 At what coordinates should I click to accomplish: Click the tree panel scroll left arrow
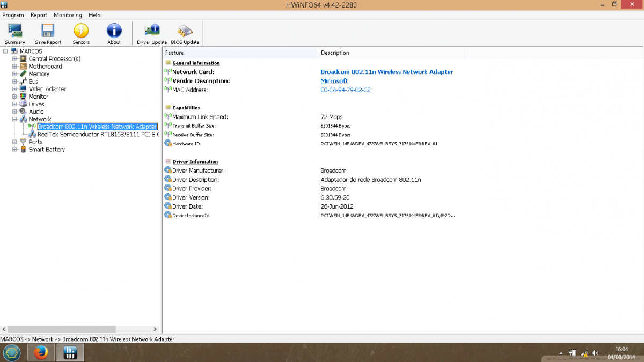tap(4, 329)
